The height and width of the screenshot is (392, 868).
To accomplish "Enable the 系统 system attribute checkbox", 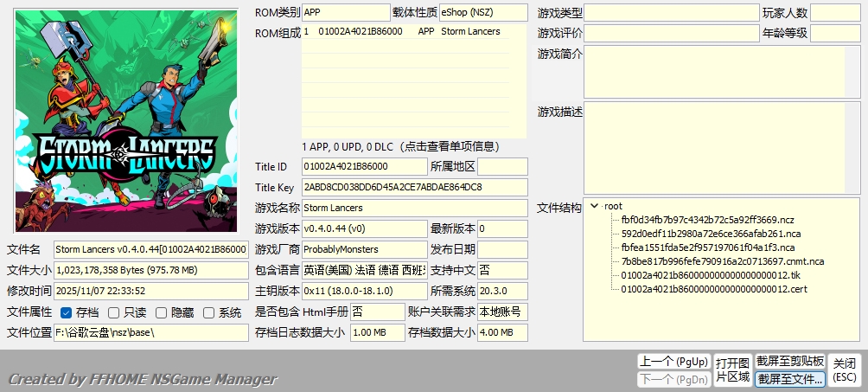I will tap(209, 312).
